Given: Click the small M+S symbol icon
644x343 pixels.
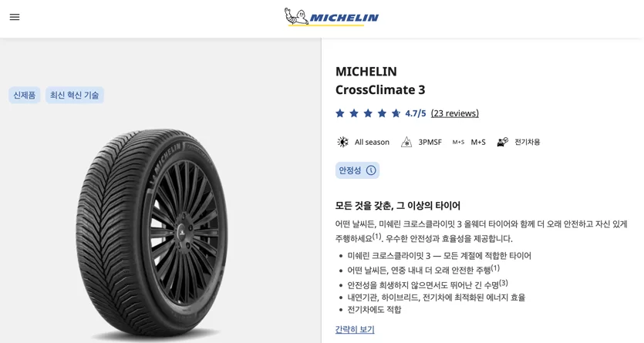Looking at the screenshot, I should tap(458, 142).
